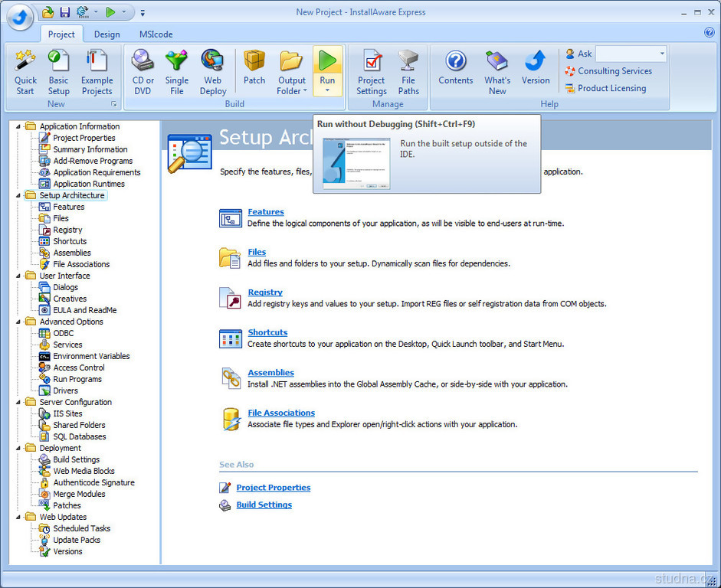Select Environment Variables in the tree
The height and width of the screenshot is (588, 721).
pyautogui.click(x=91, y=356)
